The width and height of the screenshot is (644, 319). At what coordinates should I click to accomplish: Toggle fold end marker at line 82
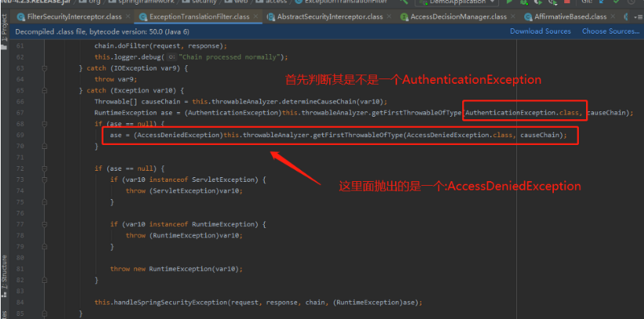click(43, 280)
